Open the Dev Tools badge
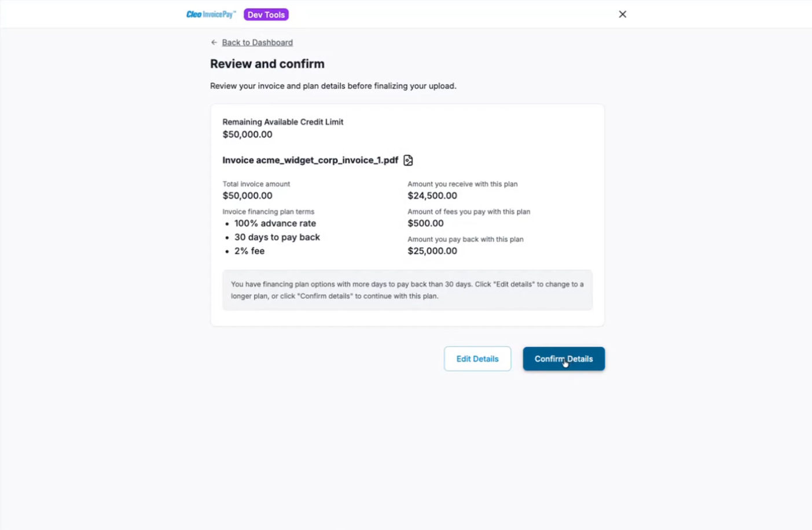 click(x=266, y=14)
